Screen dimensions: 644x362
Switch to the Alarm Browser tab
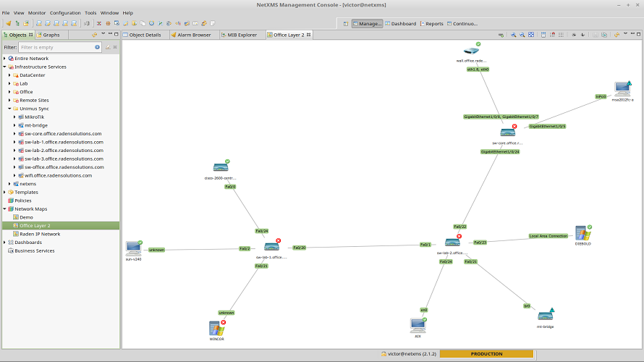coord(191,35)
